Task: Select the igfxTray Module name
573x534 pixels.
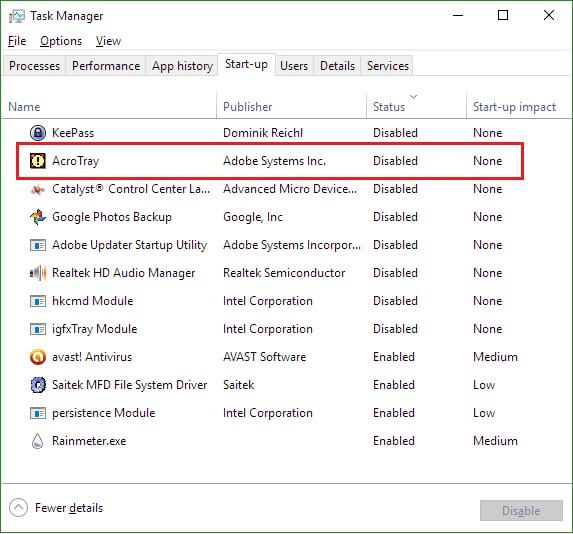Action: [x=94, y=329]
